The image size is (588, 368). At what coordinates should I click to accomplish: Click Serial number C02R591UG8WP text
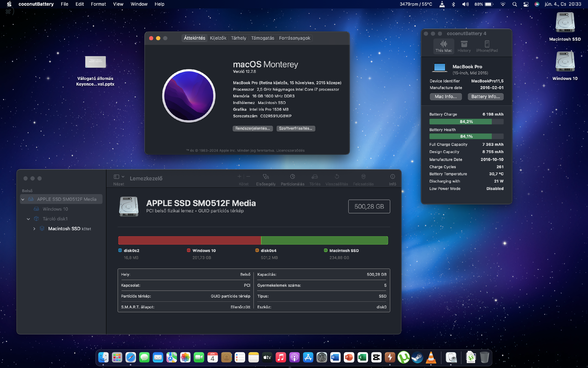[x=276, y=116]
